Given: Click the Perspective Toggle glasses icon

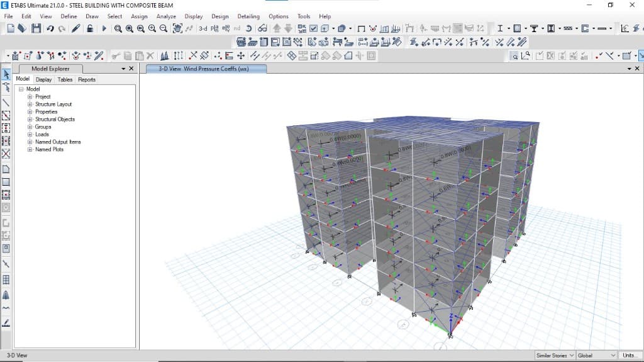Looking at the screenshot, I should [262, 28].
